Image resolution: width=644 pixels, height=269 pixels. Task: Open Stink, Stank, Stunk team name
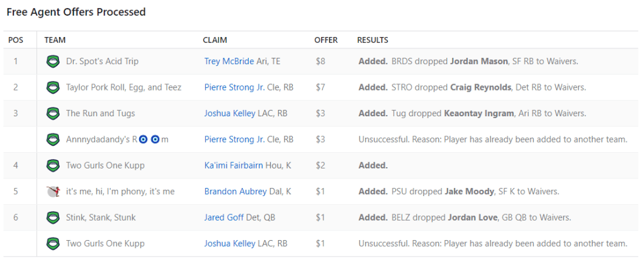(101, 218)
